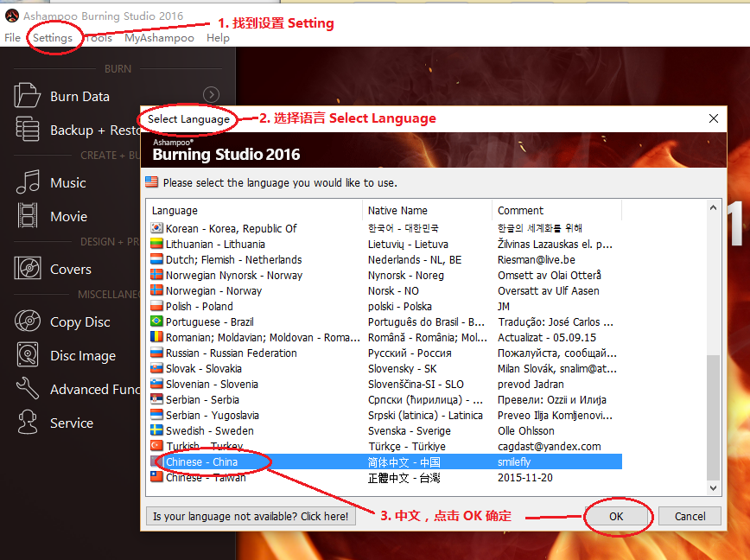The image size is (750, 560).
Task: Sort by the Native Name column header
Action: pos(427,210)
